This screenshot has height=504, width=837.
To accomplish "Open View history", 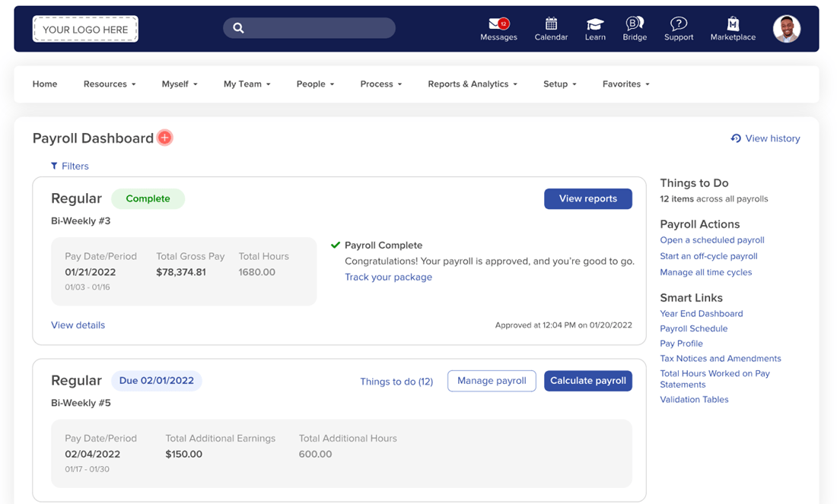I will [x=765, y=138].
